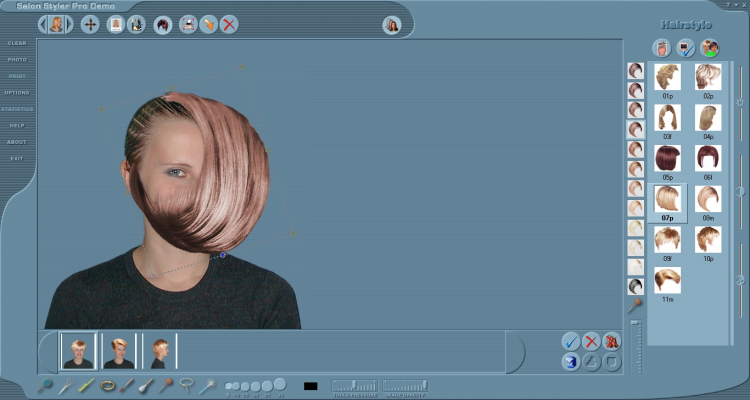This screenshot has height=400, width=750.
Task: Select the side profile photo thumbnail
Action: point(160,351)
